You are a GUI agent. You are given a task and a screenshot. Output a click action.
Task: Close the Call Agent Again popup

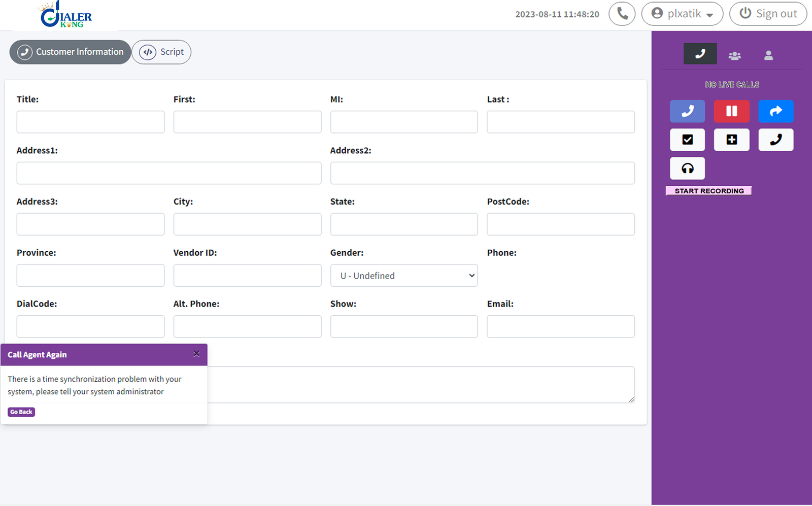(x=196, y=354)
